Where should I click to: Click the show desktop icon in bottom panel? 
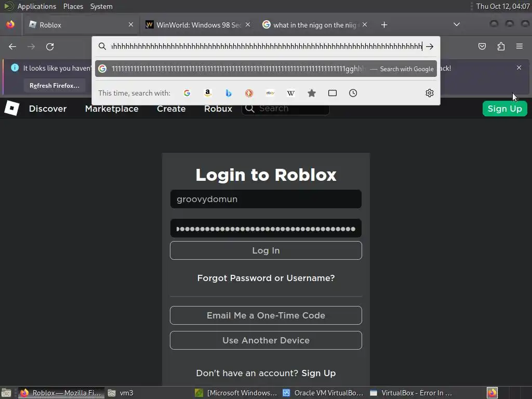click(6, 393)
